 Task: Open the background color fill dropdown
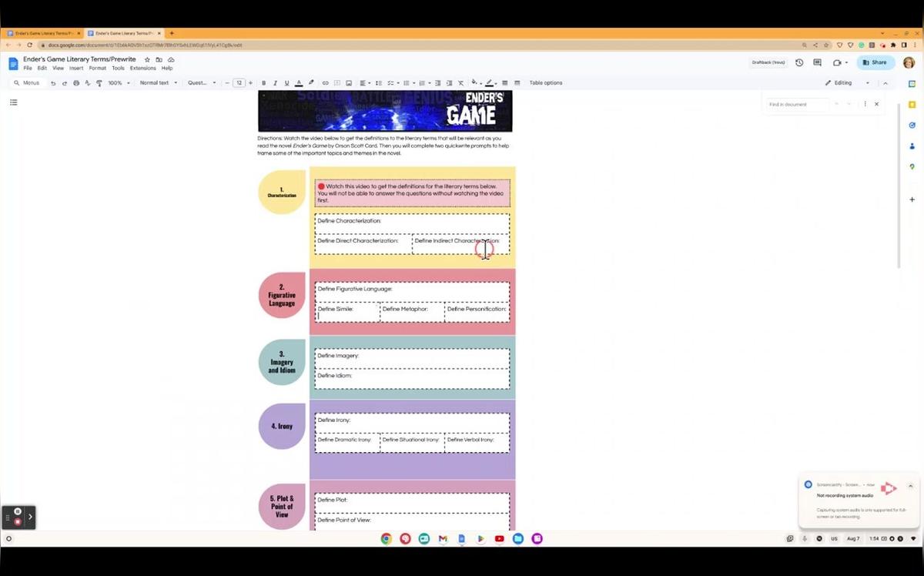point(476,82)
